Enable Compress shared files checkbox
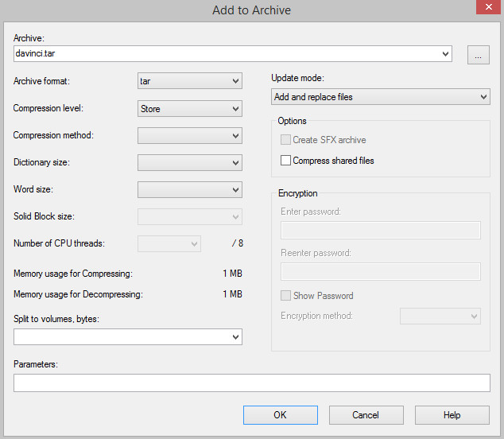The height and width of the screenshot is (439, 504). point(286,161)
